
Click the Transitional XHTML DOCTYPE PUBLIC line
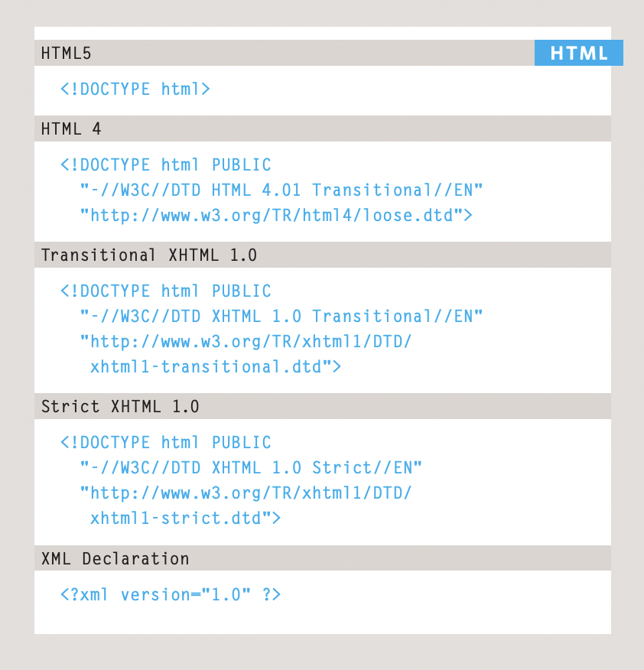tap(166, 291)
